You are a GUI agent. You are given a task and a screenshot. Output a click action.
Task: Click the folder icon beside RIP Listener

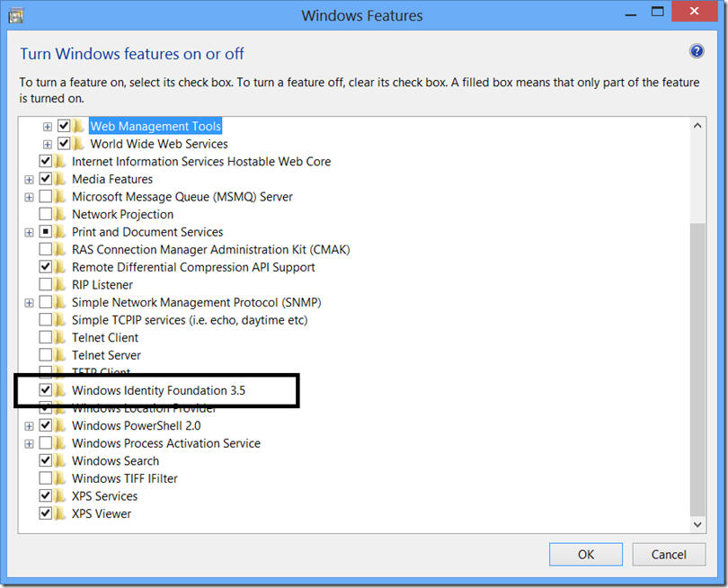(60, 285)
